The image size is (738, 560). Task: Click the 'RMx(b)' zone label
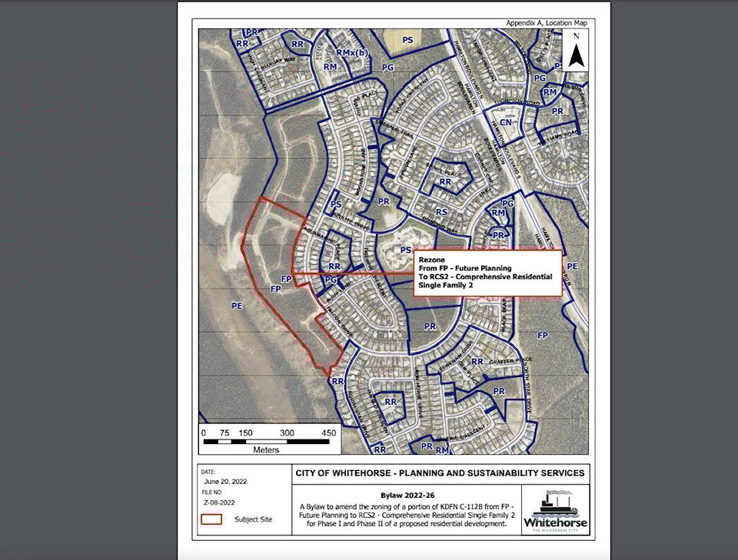pos(351,53)
